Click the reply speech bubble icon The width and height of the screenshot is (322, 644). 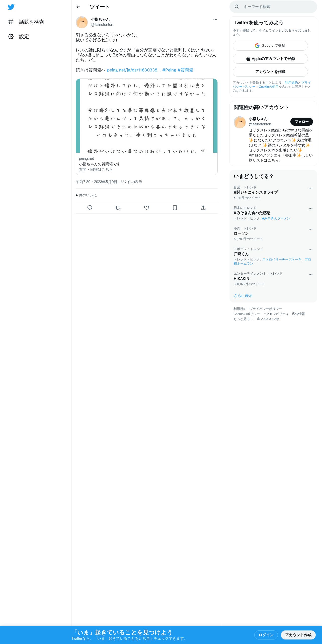coord(90,208)
